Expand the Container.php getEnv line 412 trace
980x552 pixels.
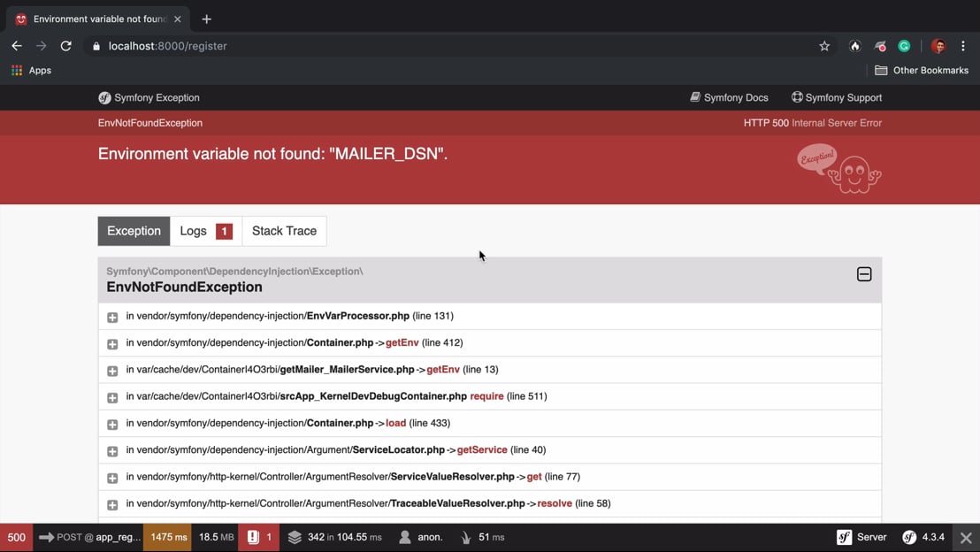(x=112, y=344)
